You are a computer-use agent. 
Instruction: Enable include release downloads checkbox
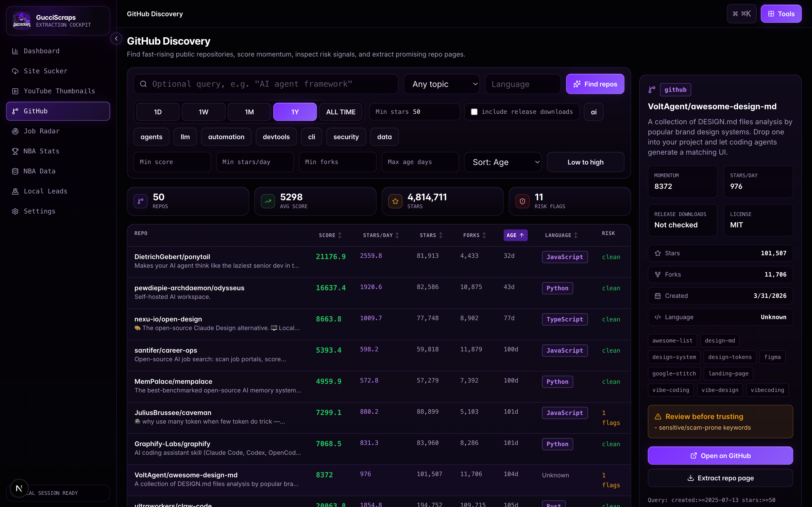point(474,112)
